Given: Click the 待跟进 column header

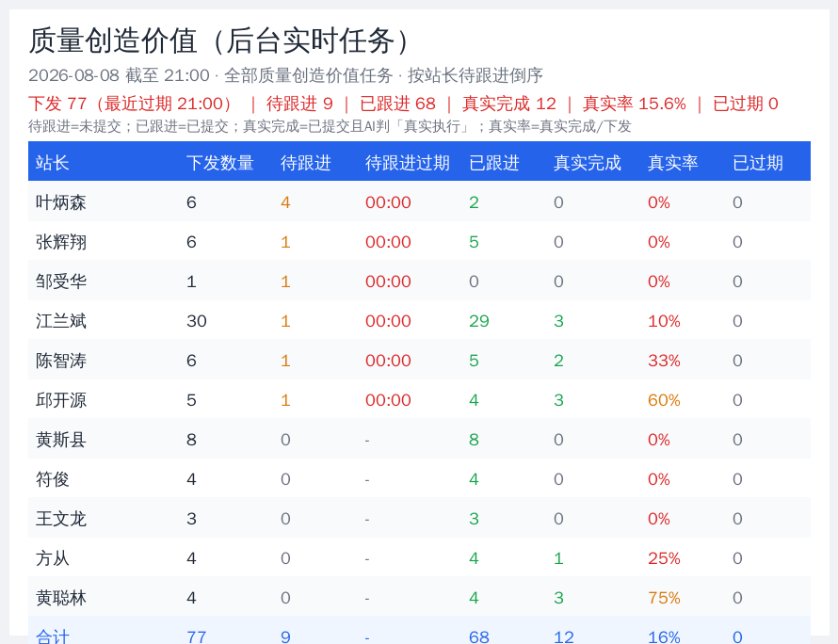Looking at the screenshot, I should coord(306,163).
